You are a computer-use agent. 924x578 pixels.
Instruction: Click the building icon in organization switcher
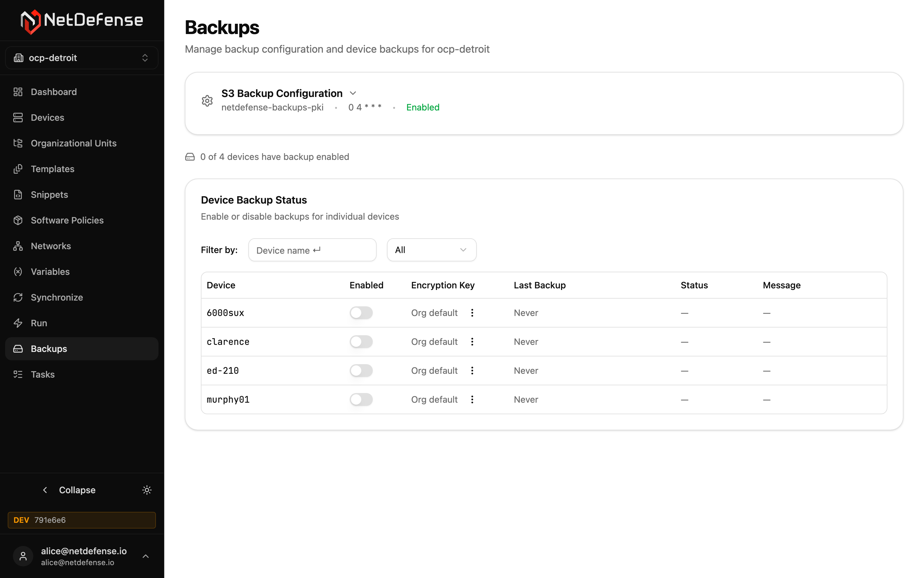[x=18, y=58]
